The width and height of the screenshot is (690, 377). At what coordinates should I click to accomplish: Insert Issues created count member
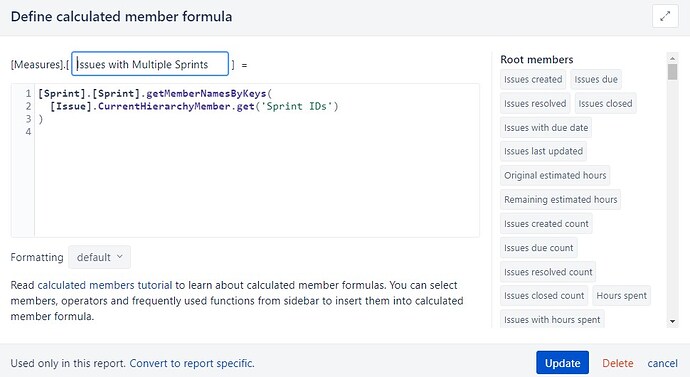[546, 223]
